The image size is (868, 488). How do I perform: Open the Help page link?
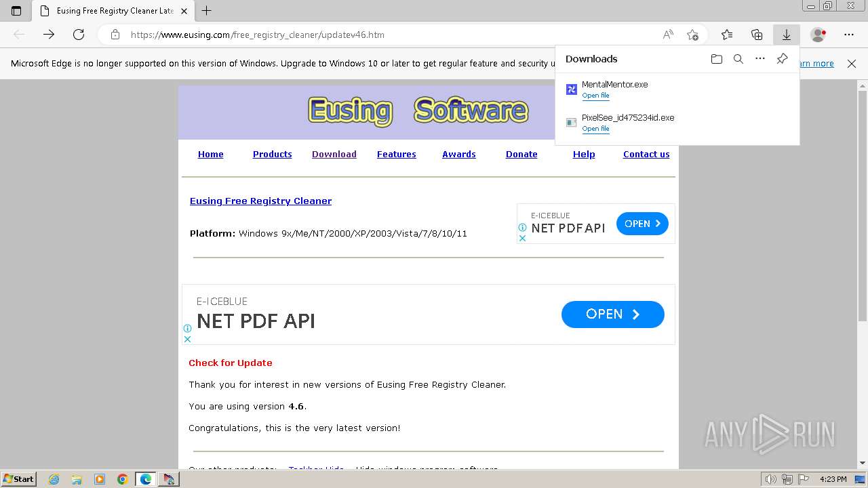click(584, 155)
